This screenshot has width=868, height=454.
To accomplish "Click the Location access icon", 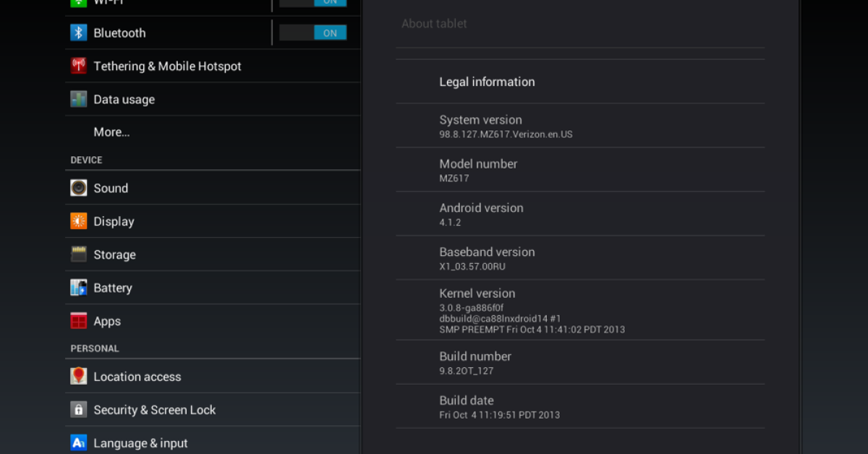I will [78, 377].
